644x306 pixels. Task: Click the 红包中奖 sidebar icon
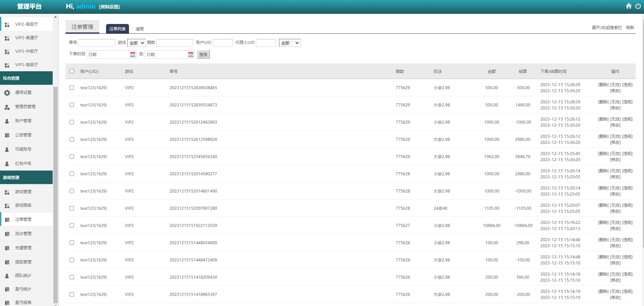click(7, 163)
